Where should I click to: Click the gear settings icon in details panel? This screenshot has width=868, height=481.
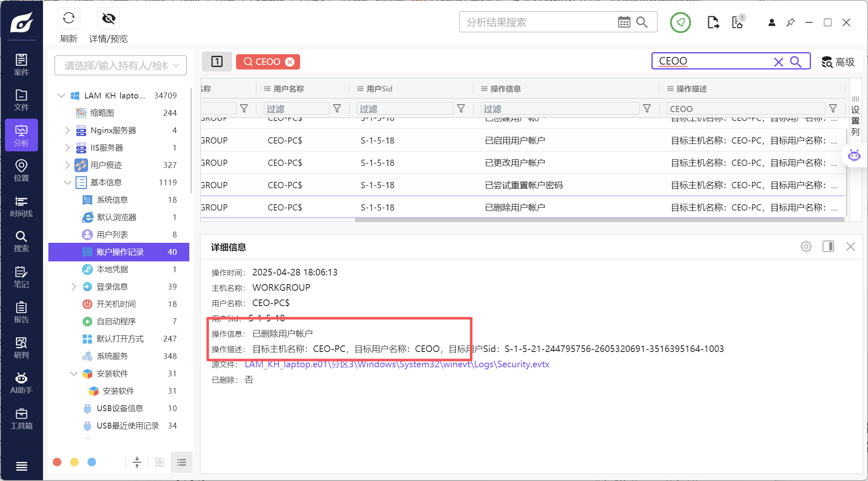pos(806,247)
